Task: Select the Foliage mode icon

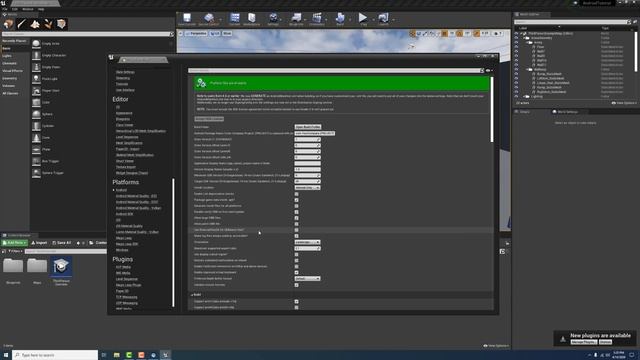Action: coord(48,24)
